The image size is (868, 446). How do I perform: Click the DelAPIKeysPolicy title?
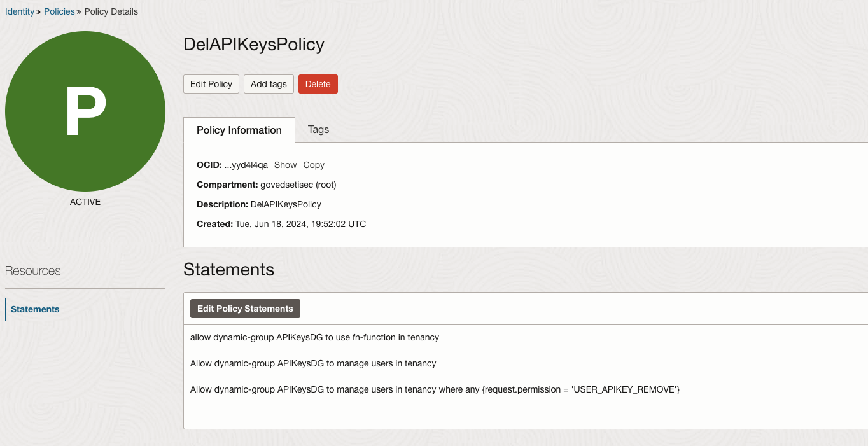253,45
